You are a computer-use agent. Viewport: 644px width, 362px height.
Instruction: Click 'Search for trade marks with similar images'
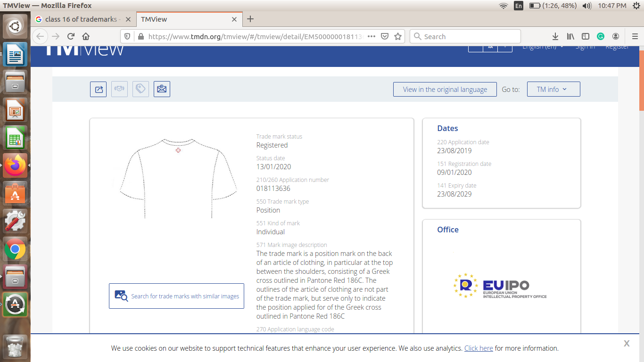tap(176, 296)
